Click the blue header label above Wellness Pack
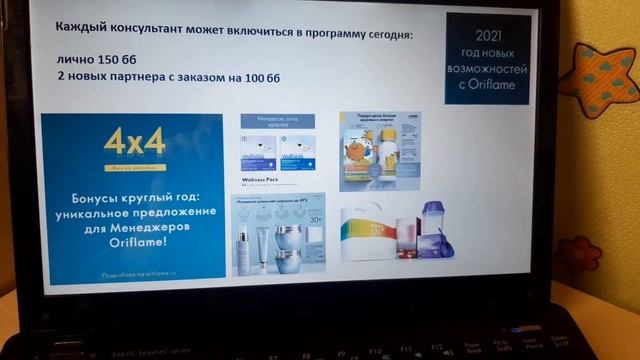The height and width of the screenshot is (360, 640). pyautogui.click(x=278, y=121)
